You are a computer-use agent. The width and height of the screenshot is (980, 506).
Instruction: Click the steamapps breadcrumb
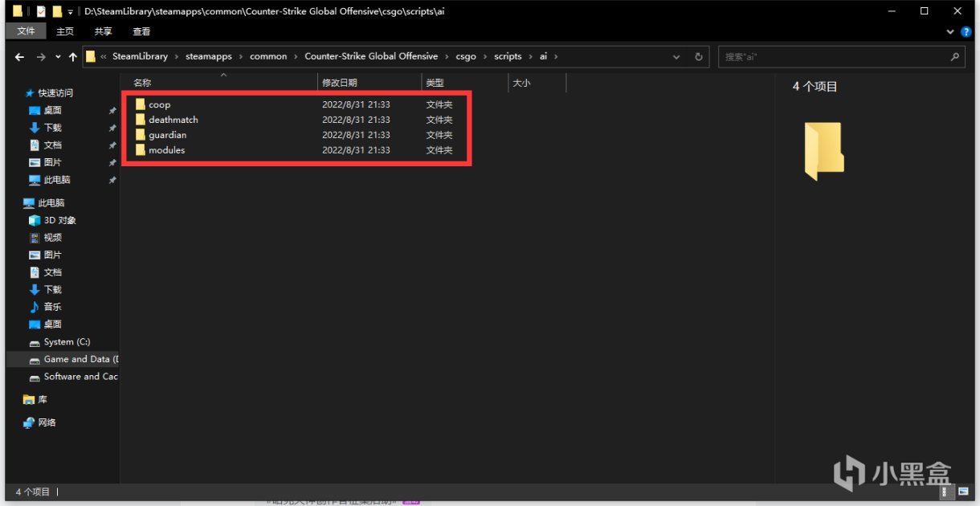208,57
